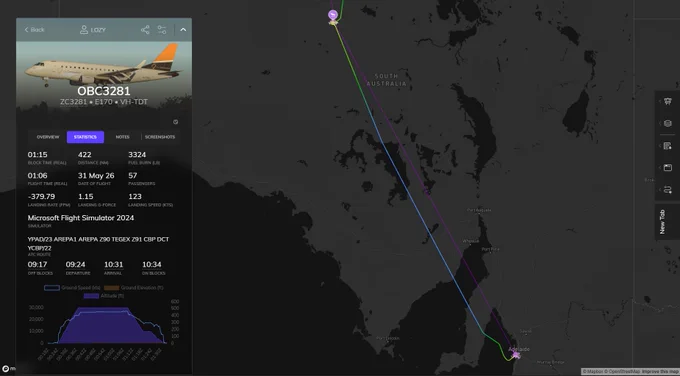The image size is (680, 376).
Task: Click the '31 May 26' date of flight
Action: 96,176
